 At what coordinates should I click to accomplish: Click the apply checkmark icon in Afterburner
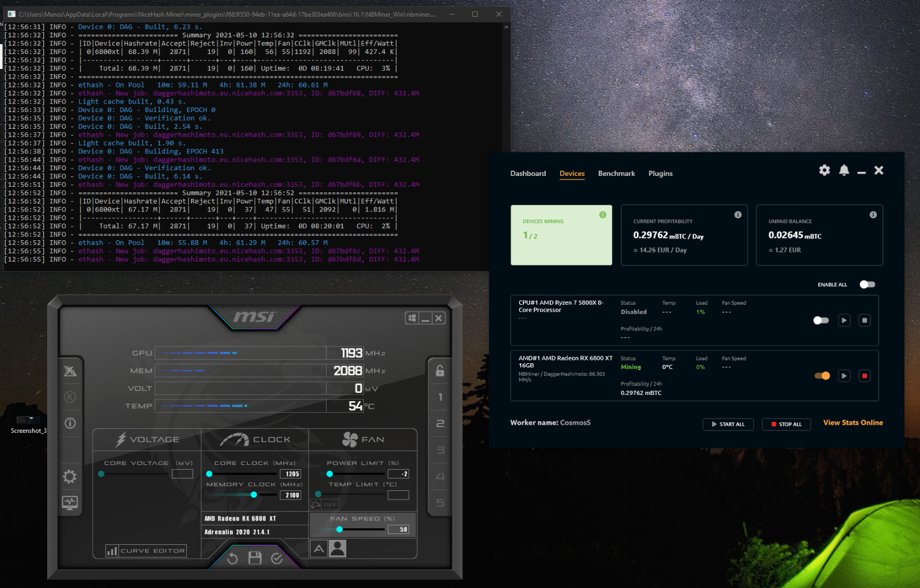coord(277,558)
